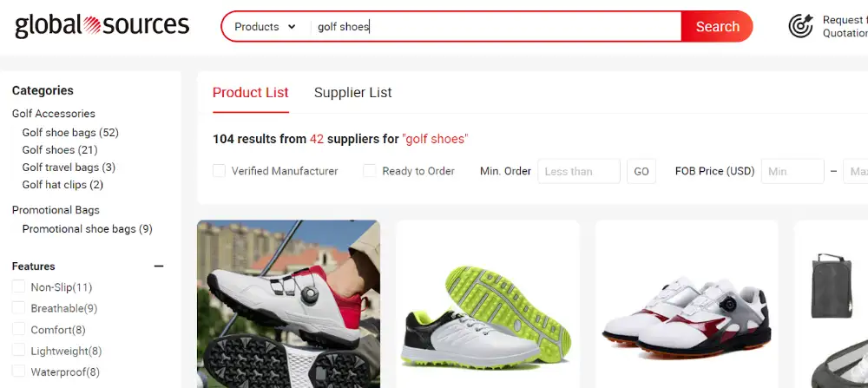Image resolution: width=868 pixels, height=388 pixels.
Task: Click the red Search button
Action: 718,27
